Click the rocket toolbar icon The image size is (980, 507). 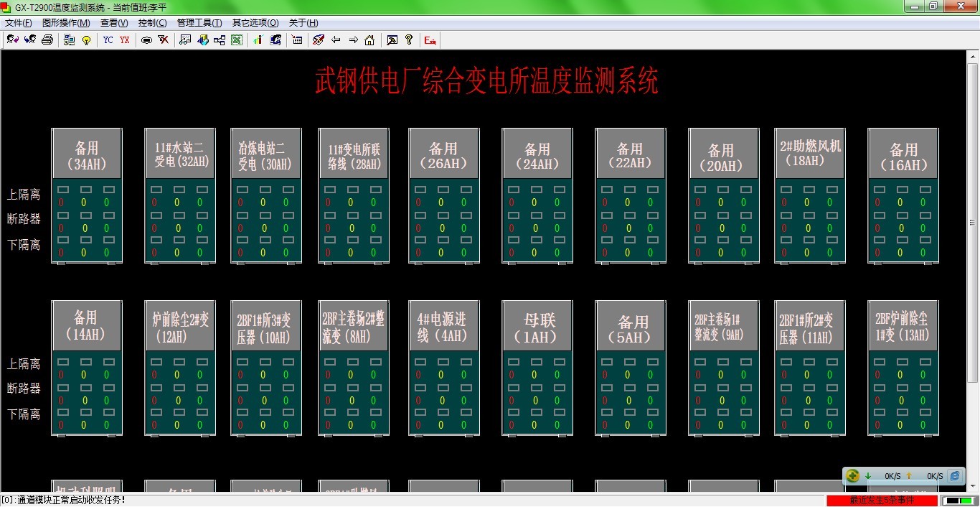319,39
